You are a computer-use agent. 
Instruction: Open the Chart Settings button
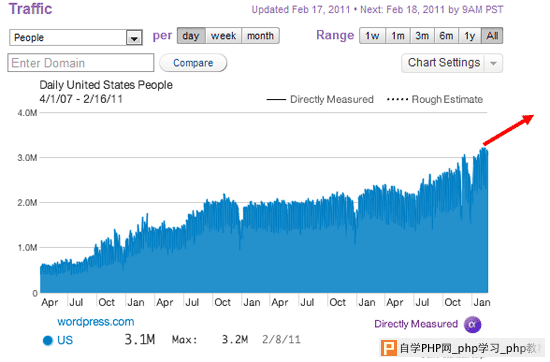click(x=444, y=63)
